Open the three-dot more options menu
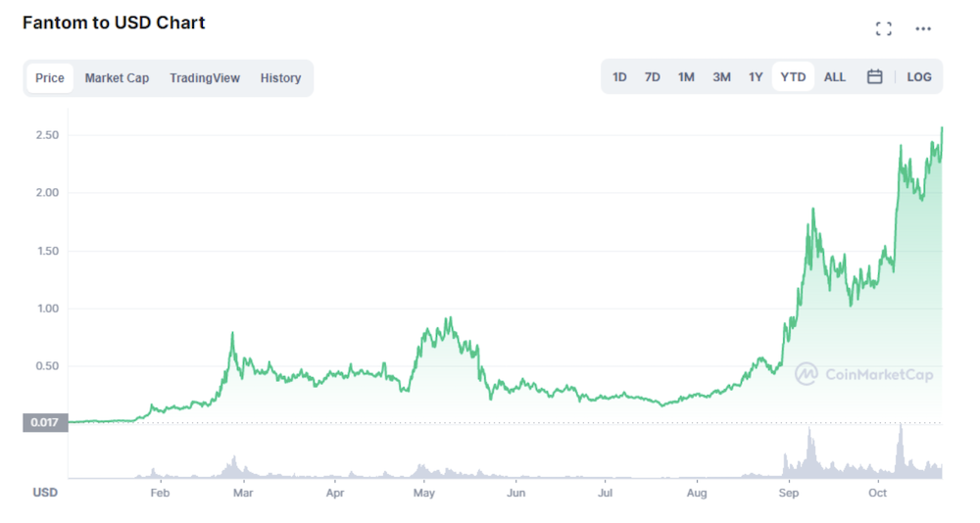The width and height of the screenshot is (980, 523). 923,28
